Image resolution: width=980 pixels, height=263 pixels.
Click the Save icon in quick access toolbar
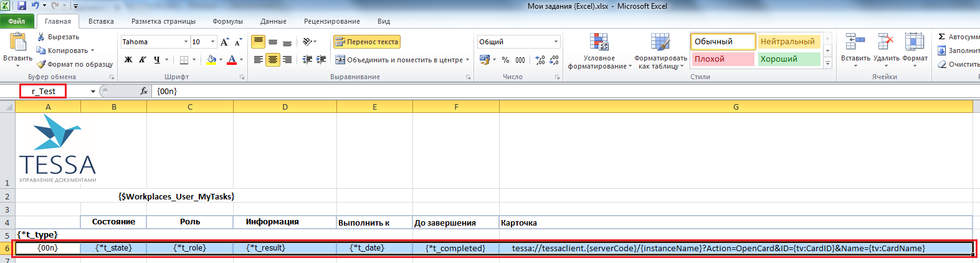[22, 6]
